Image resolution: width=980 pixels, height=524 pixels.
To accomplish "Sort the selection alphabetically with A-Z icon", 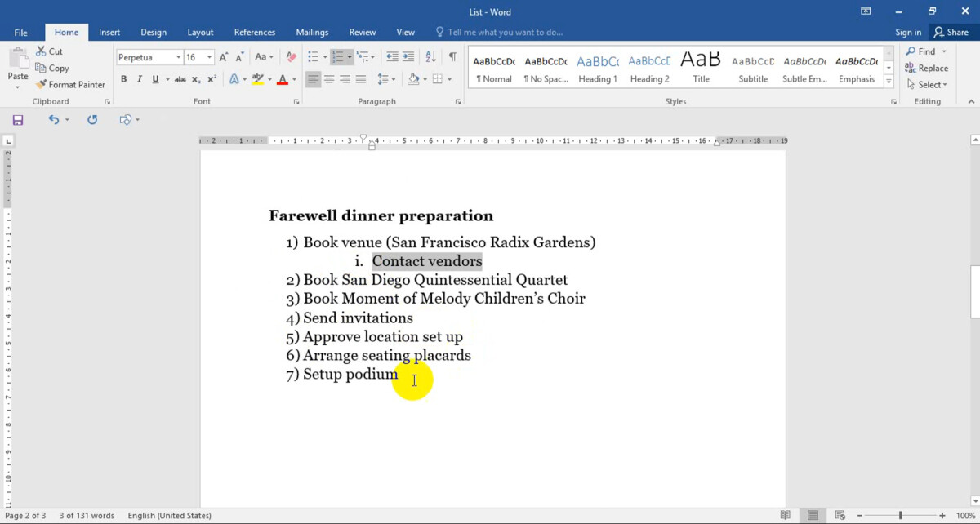I will [430, 57].
